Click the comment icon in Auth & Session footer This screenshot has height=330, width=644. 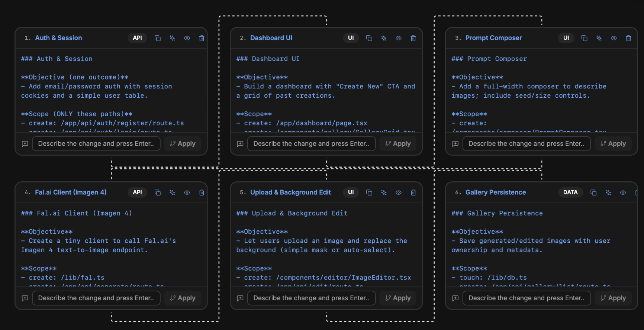click(25, 144)
